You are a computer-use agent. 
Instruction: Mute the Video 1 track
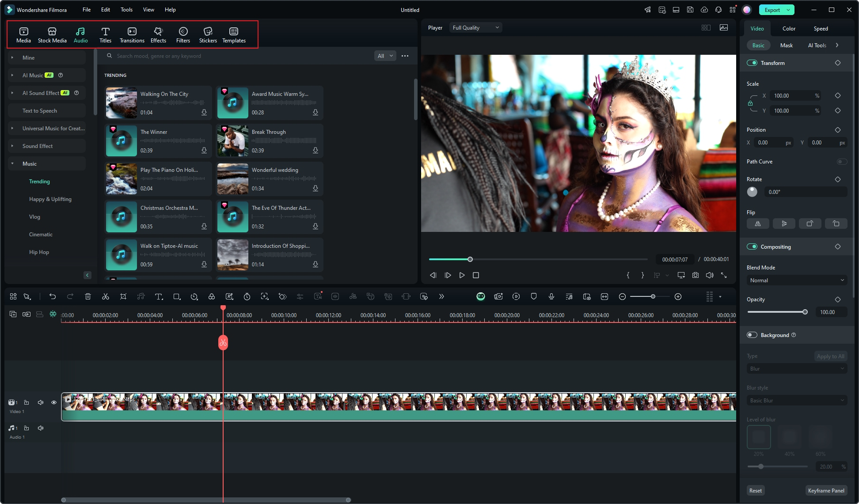41,402
